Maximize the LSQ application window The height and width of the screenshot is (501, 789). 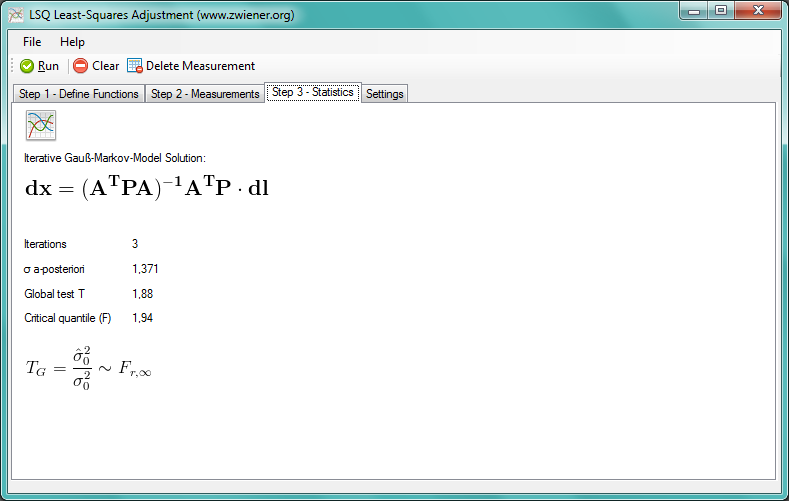pyautogui.click(x=720, y=11)
